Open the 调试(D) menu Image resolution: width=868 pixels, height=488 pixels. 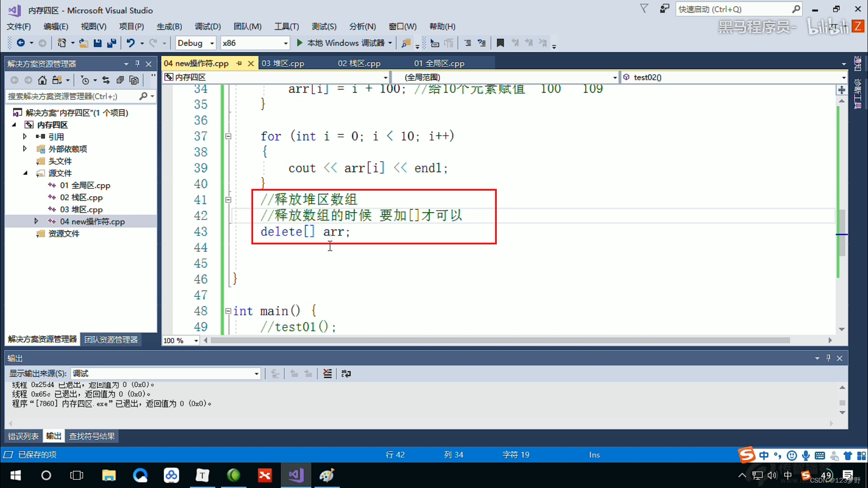click(x=208, y=26)
